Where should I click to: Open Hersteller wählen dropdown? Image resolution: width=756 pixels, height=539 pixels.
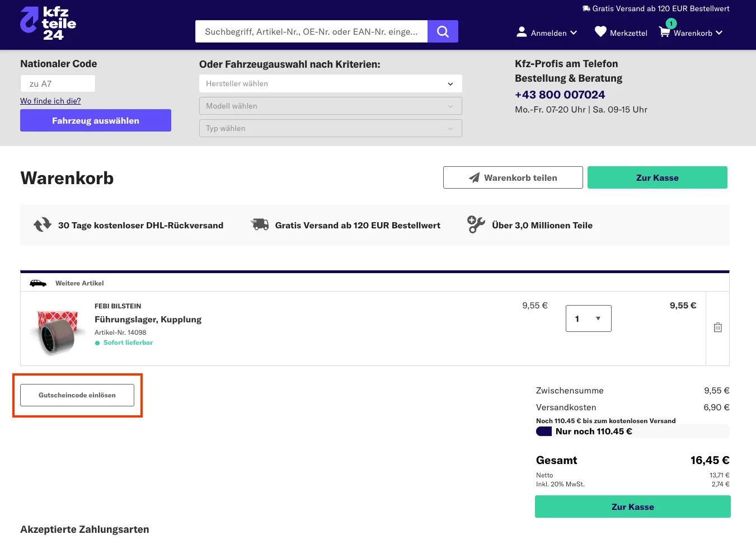[x=331, y=83]
